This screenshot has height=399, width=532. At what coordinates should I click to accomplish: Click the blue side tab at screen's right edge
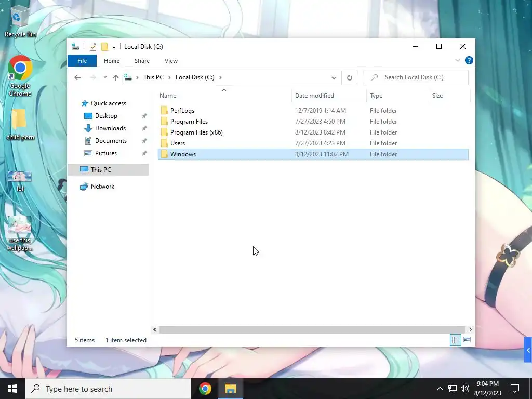[528, 350]
